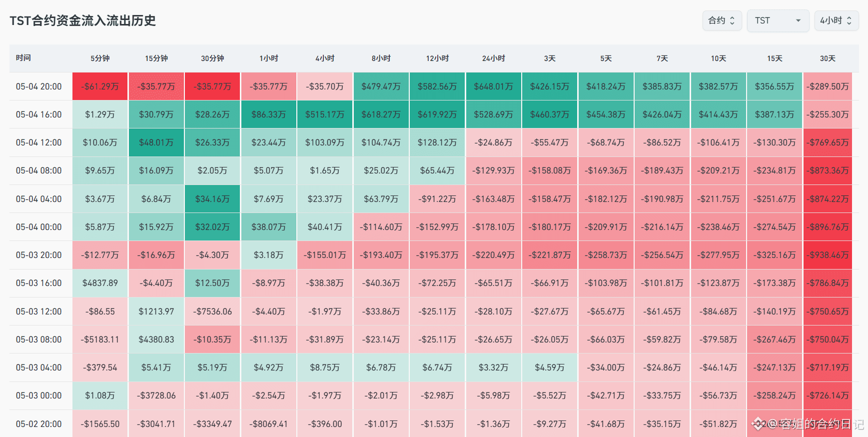
Task: Click the 15天 column header
Action: click(x=775, y=58)
